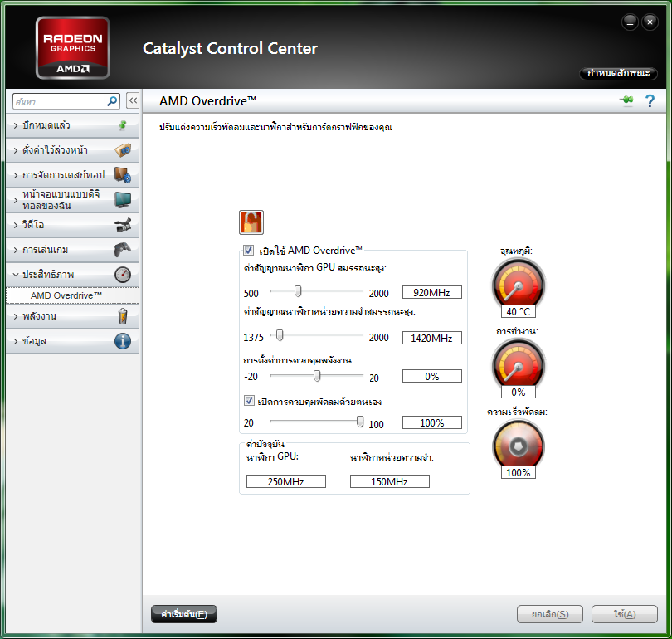Open the preferences button at top right

pos(618,73)
